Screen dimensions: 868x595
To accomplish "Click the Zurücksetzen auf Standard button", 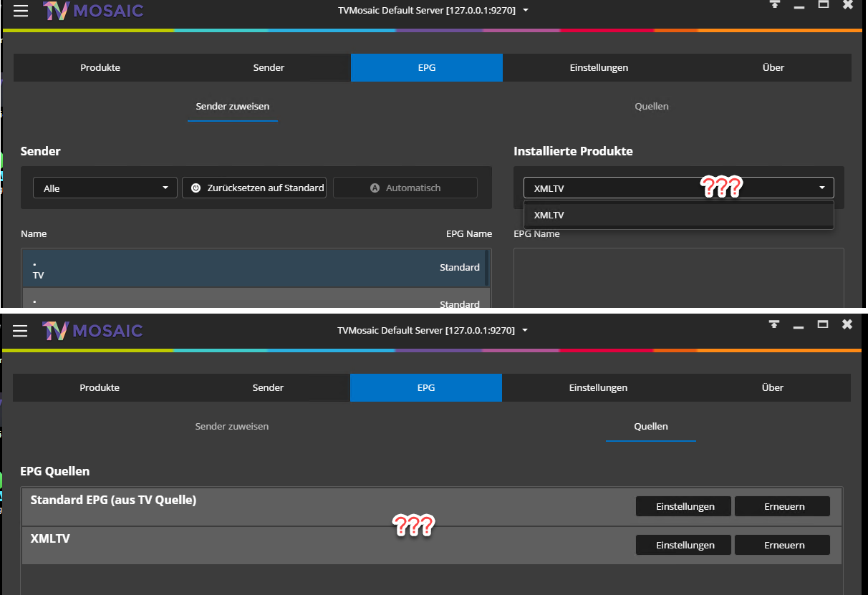I will [255, 188].
